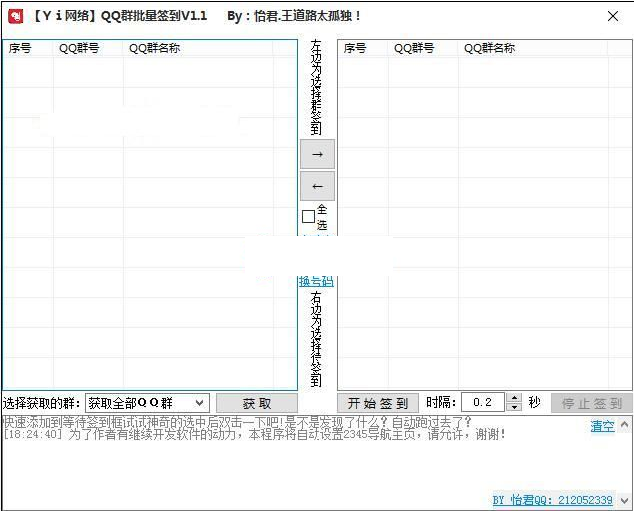Click the 时隔 interval input field

click(485, 403)
